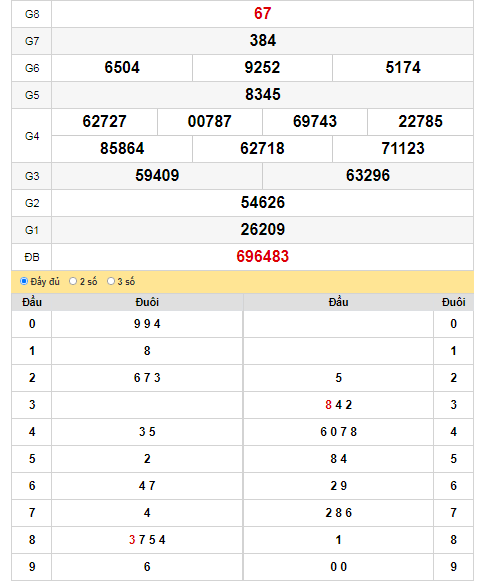Click the special prize number 696483
The image size is (477, 586).
coord(262,256)
